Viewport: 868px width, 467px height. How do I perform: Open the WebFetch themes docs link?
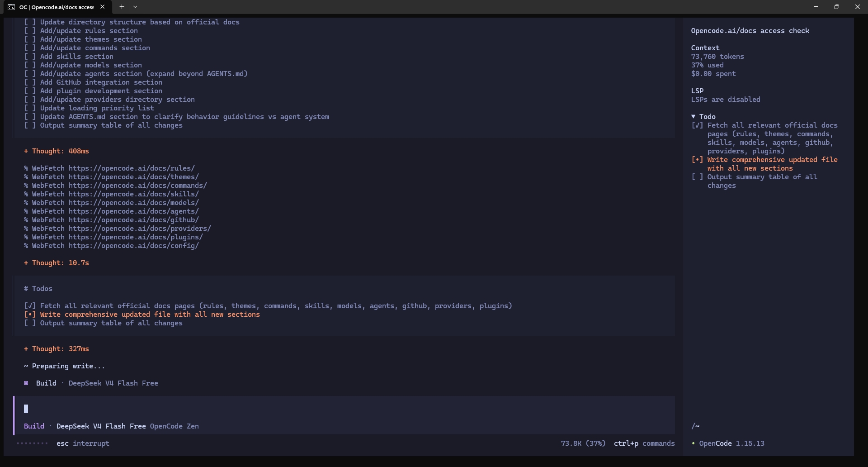pyautogui.click(x=134, y=177)
